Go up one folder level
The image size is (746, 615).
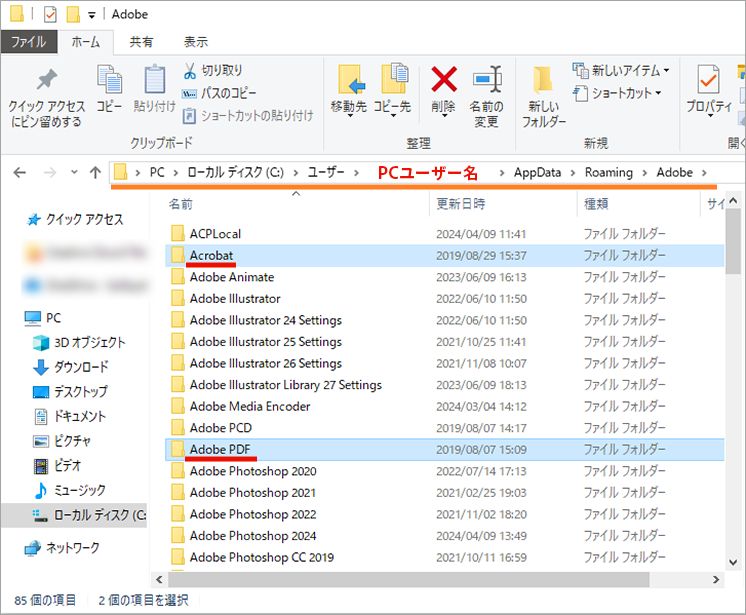(x=96, y=172)
